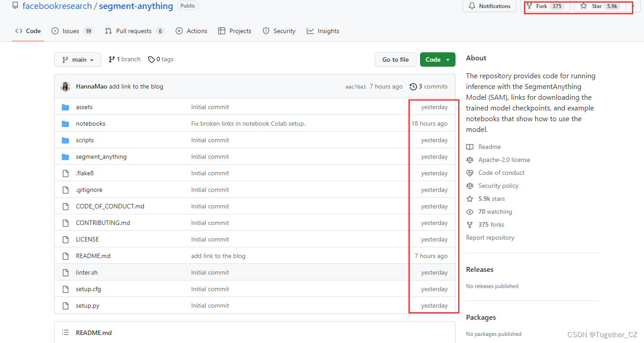Go to the Actions tab

(191, 31)
